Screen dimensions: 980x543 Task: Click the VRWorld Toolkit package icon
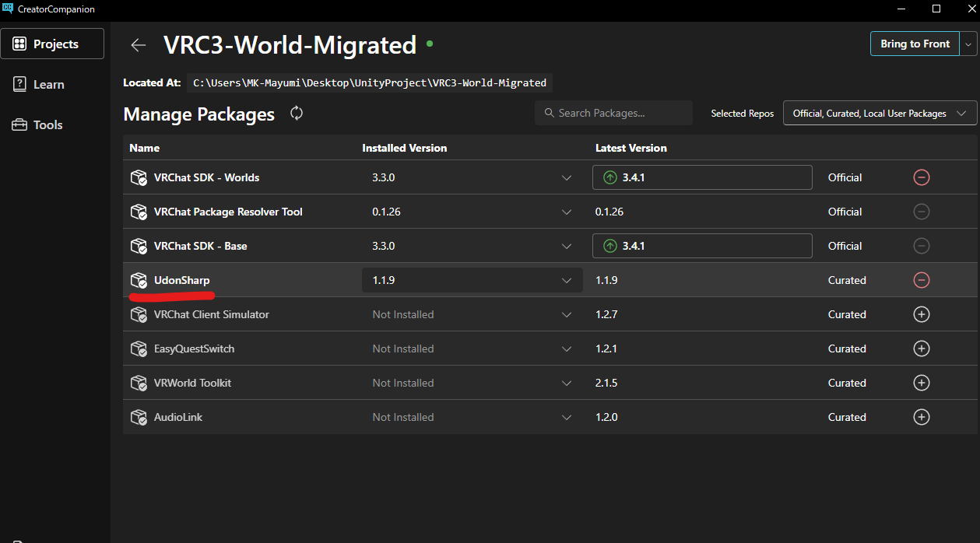coord(139,384)
